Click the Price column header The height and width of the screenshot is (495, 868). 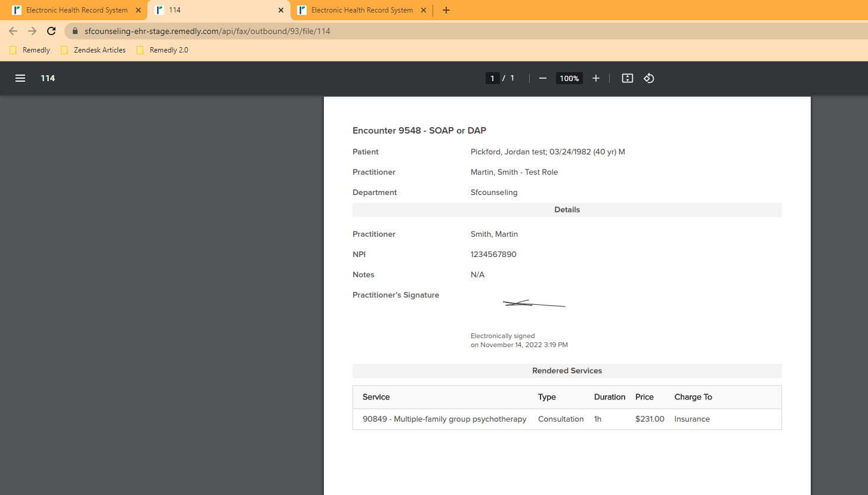click(644, 397)
